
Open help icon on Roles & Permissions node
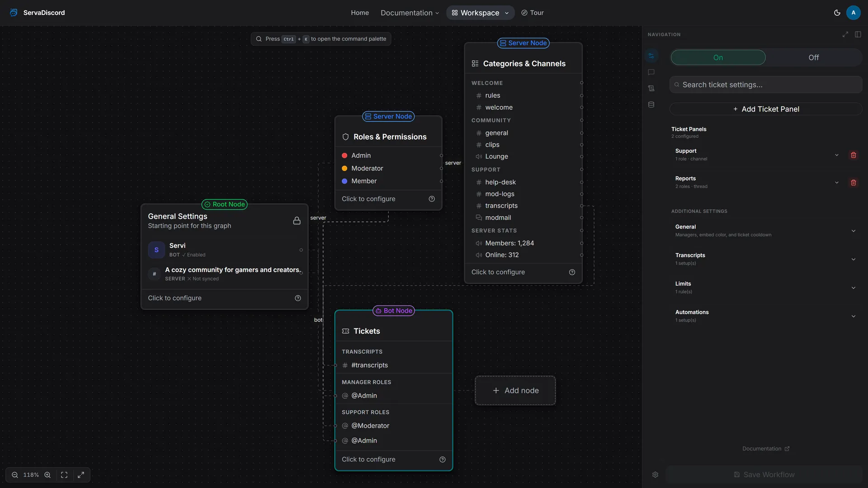[x=432, y=199]
